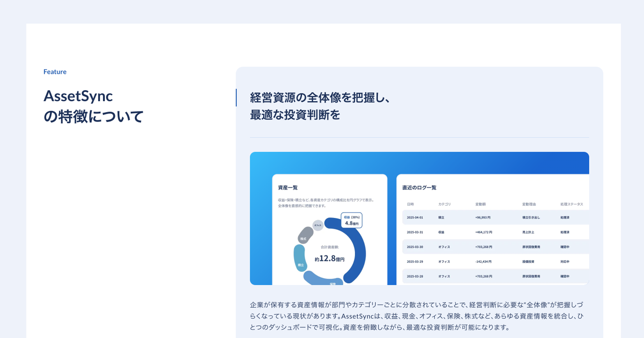Click the 株式 segment of the donut chart
644x338 pixels.
click(x=305, y=236)
